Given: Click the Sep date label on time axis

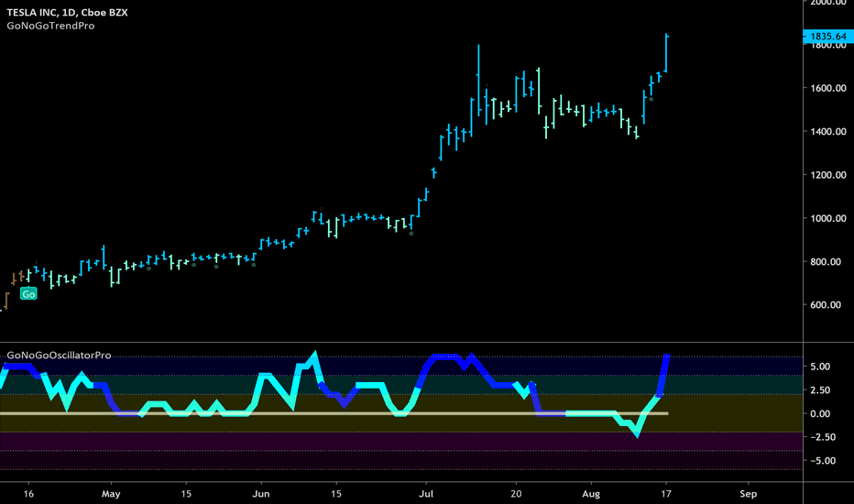Looking at the screenshot, I should point(749,494).
